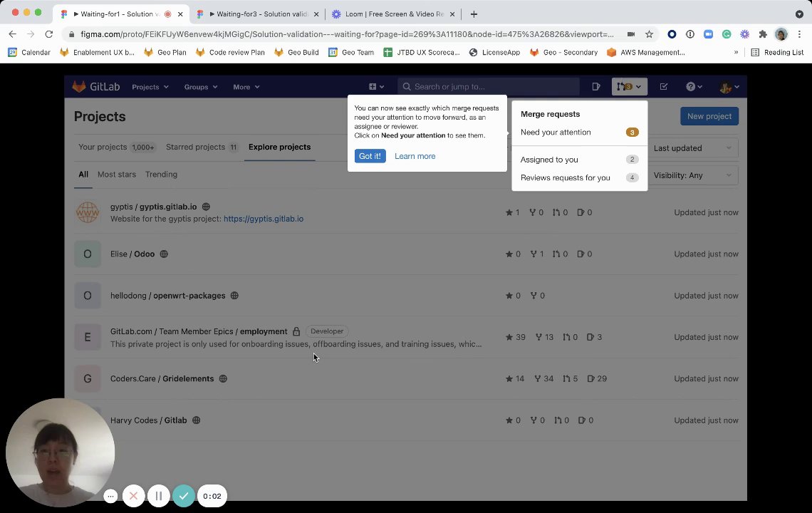The image size is (812, 513).
Task: Open the Last updated sort dropdown
Action: pos(693,148)
